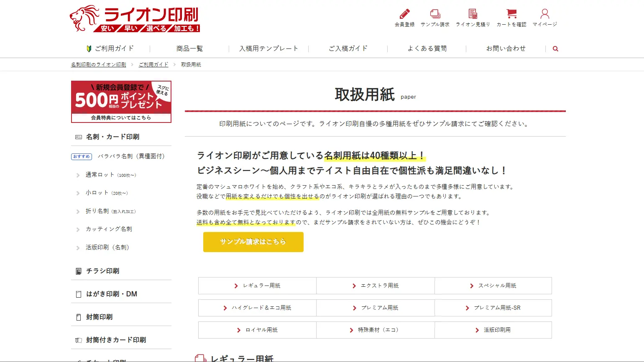Click the 取扱用紙 page heading
Image resolution: width=644 pixels, height=362 pixels.
pos(365,95)
